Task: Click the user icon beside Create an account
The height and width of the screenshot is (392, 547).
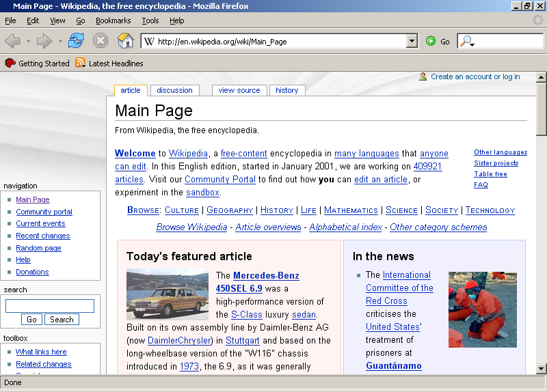Action: [x=423, y=76]
